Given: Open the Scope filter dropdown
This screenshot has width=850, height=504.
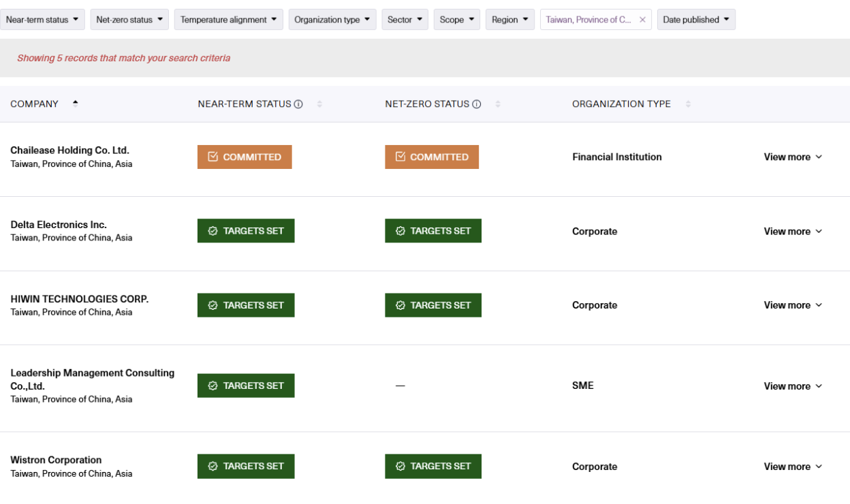Looking at the screenshot, I should click(x=457, y=20).
